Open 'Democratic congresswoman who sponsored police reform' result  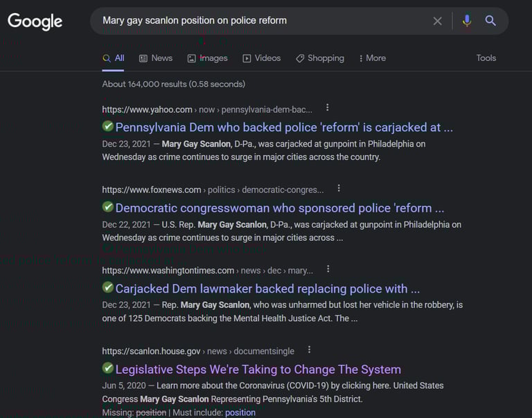[280, 208]
